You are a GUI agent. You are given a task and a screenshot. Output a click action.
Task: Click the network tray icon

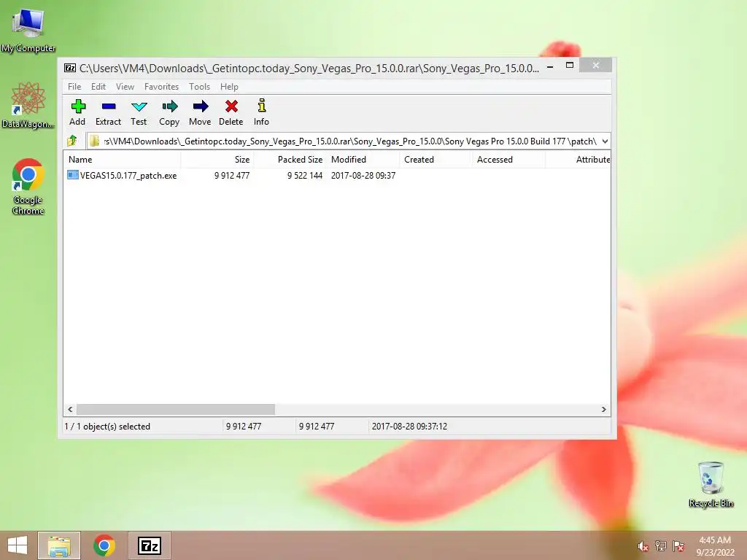click(661, 545)
